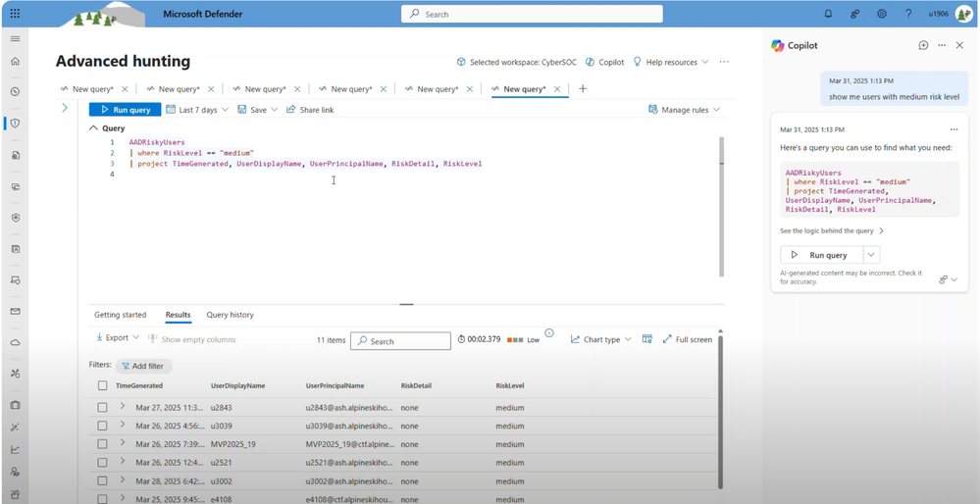Open Copilot panel more options ellipsis
The width and height of the screenshot is (980, 504).
[942, 45]
